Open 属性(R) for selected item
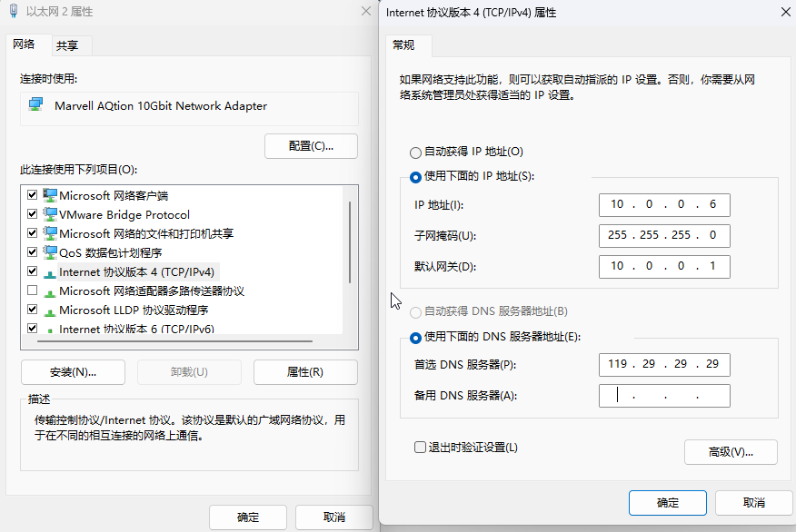This screenshot has width=796, height=532. click(x=305, y=372)
